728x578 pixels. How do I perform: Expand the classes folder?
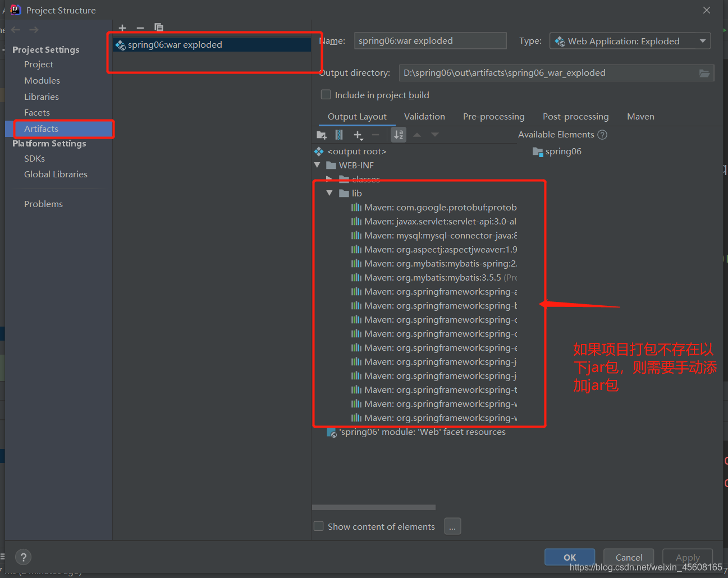329,179
